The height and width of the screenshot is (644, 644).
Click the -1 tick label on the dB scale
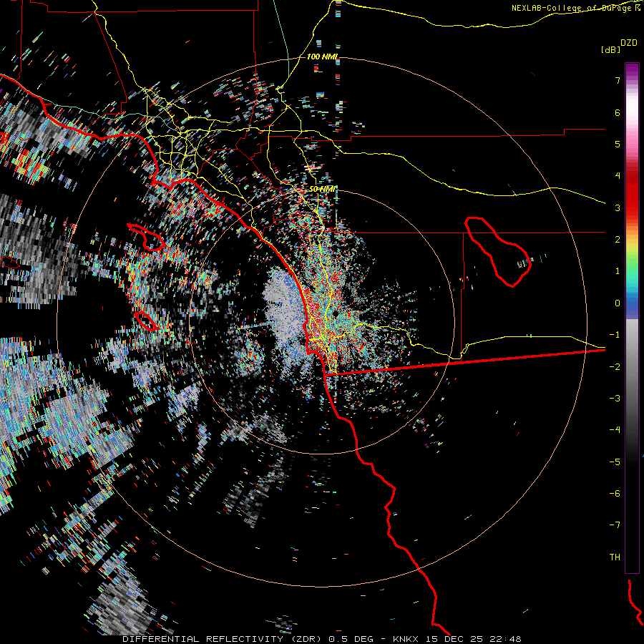coord(615,335)
